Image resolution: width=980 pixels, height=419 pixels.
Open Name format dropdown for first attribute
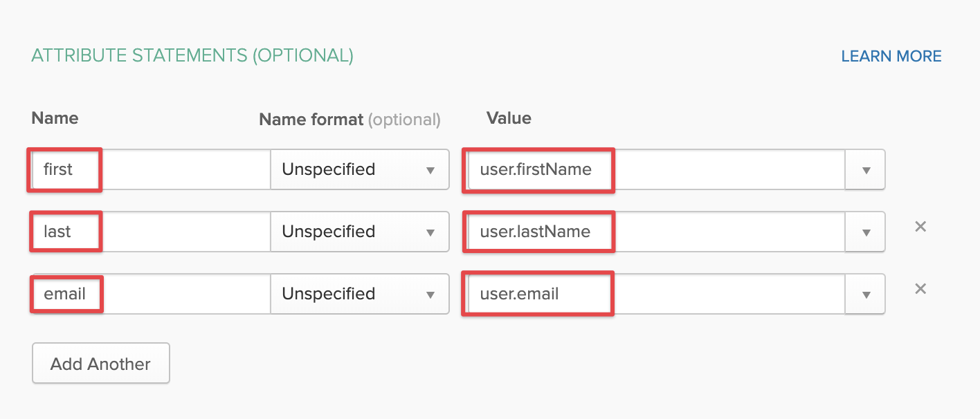coord(359,170)
